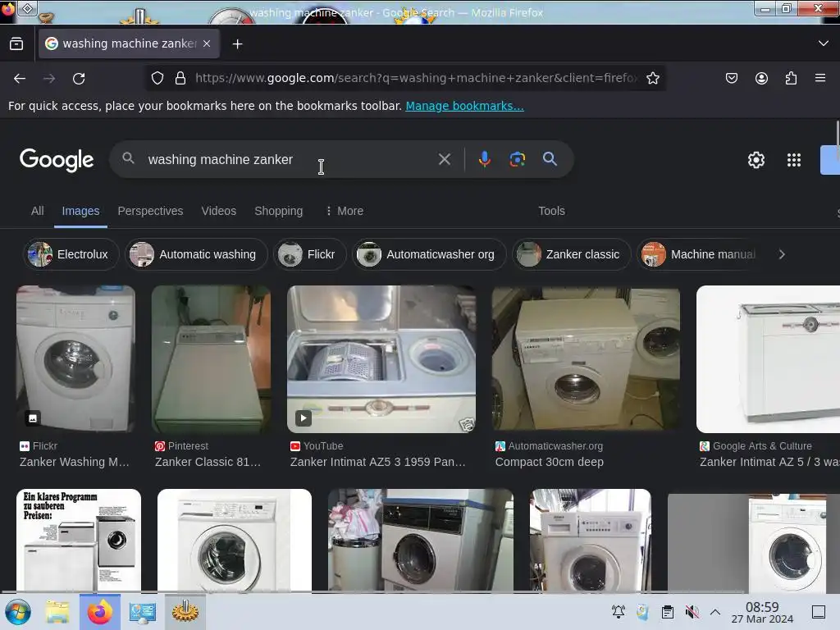This screenshot has height=630, width=840.
Task: Search by image with Google Lens
Action: (517, 159)
